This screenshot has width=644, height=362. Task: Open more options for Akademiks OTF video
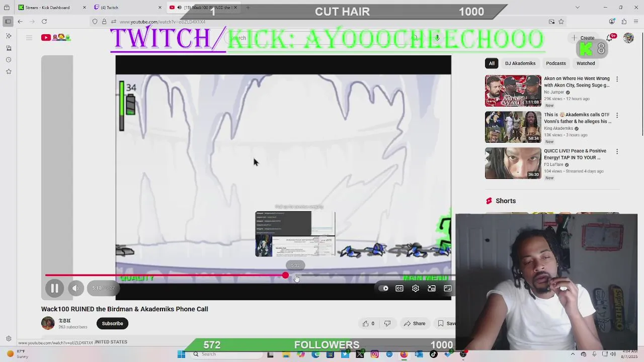point(617,115)
